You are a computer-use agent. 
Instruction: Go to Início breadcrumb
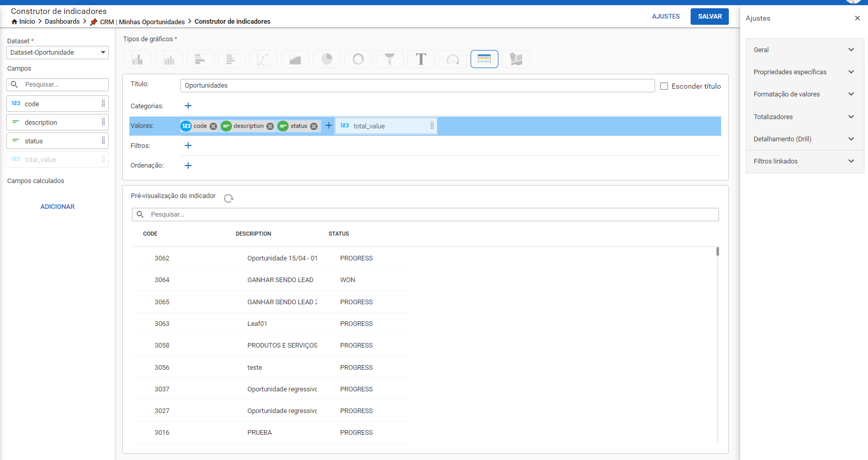pos(27,22)
